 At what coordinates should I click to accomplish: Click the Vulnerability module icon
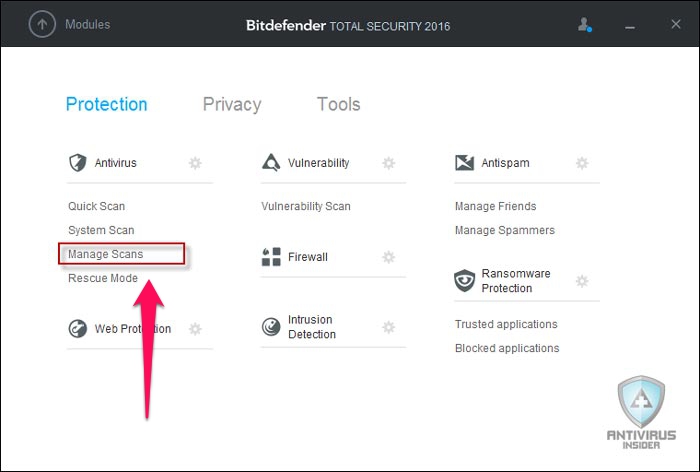tap(271, 163)
